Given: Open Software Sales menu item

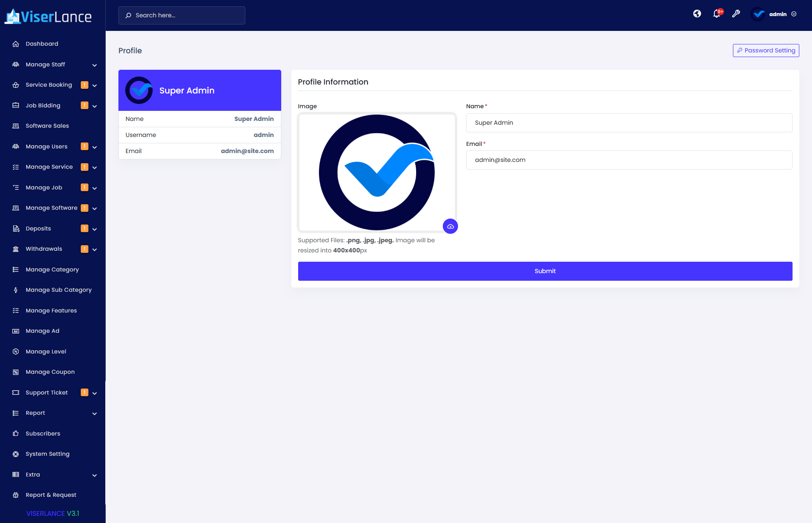Looking at the screenshot, I should pos(47,126).
